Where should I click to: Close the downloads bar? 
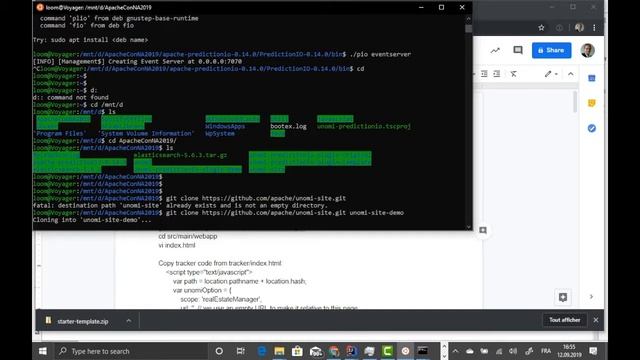click(x=596, y=320)
